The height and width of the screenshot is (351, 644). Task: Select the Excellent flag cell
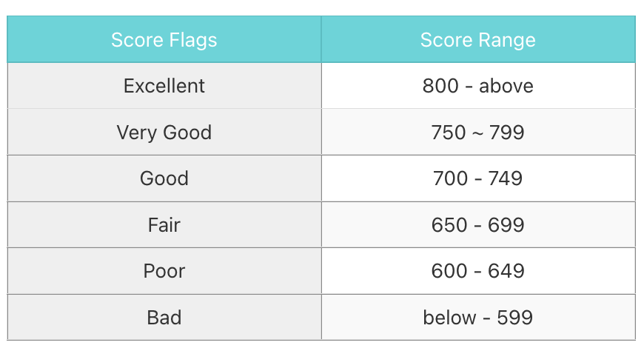(164, 85)
